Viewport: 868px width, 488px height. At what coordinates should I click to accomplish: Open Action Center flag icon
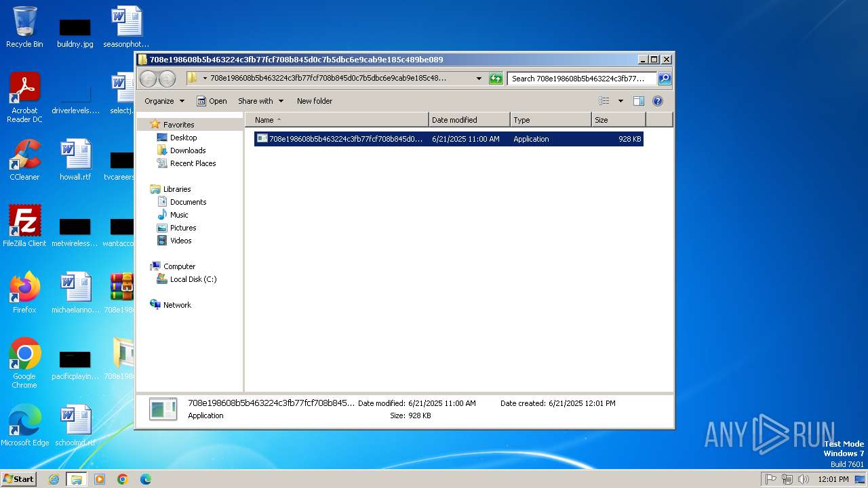pos(770,479)
